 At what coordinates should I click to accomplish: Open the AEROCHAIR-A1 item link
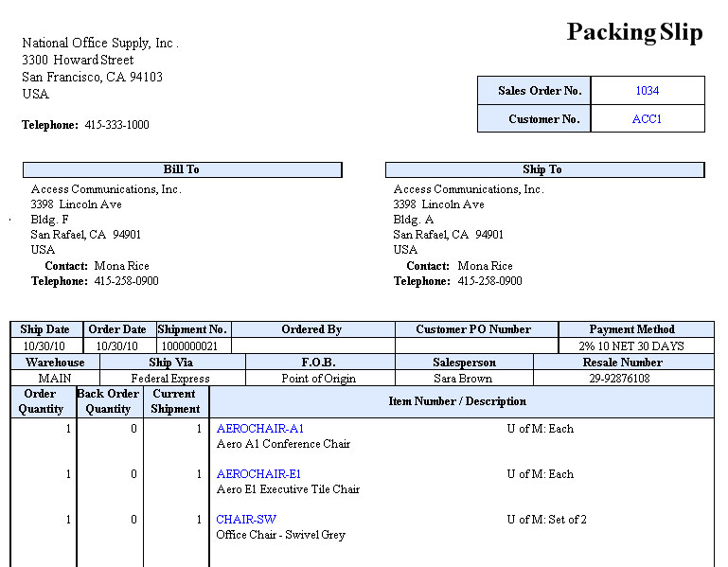pyautogui.click(x=260, y=429)
